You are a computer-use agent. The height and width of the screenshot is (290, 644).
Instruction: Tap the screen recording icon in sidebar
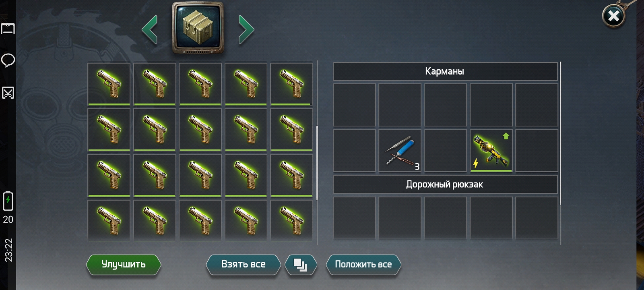8,29
